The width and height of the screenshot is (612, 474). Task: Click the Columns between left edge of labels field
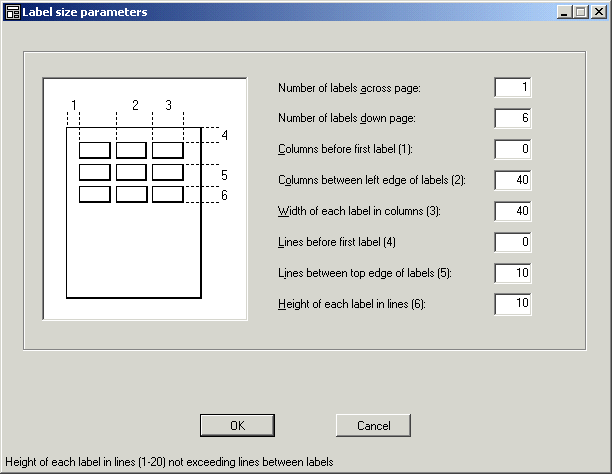click(512, 181)
